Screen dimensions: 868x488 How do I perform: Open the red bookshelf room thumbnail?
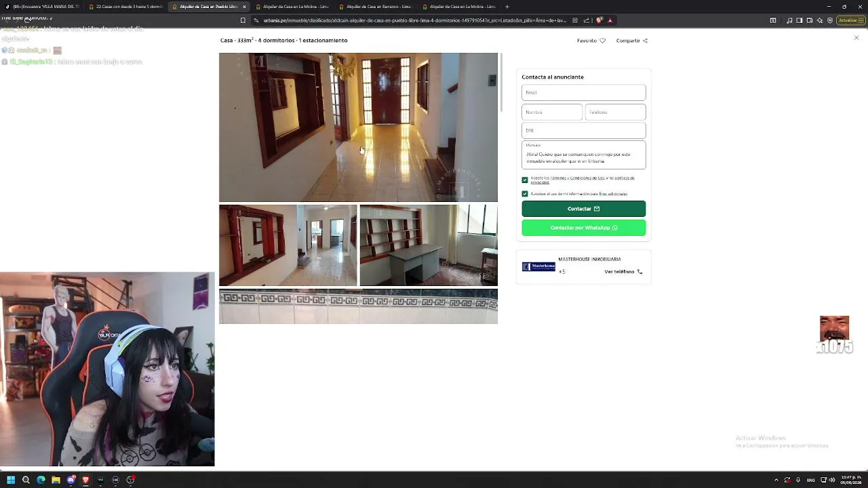click(x=288, y=245)
